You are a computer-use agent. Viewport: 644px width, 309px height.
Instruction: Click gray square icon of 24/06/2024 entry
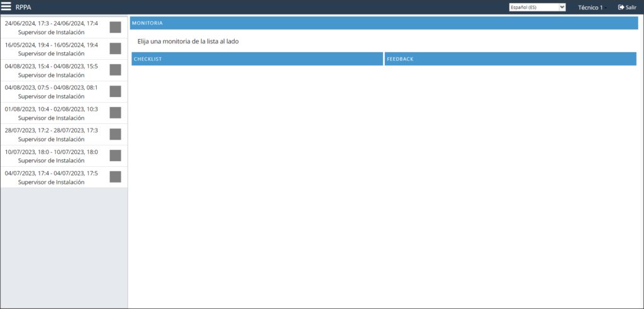pos(116,27)
